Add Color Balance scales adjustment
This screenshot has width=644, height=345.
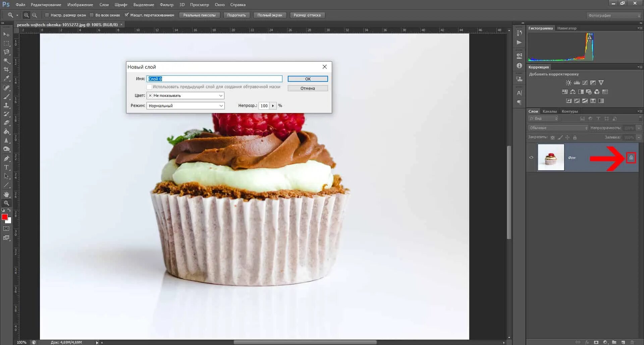pyautogui.click(x=573, y=92)
